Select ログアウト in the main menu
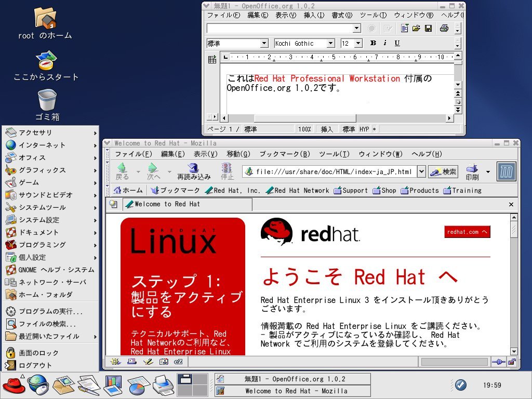Image resolution: width=532 pixels, height=399 pixels. click(51, 365)
